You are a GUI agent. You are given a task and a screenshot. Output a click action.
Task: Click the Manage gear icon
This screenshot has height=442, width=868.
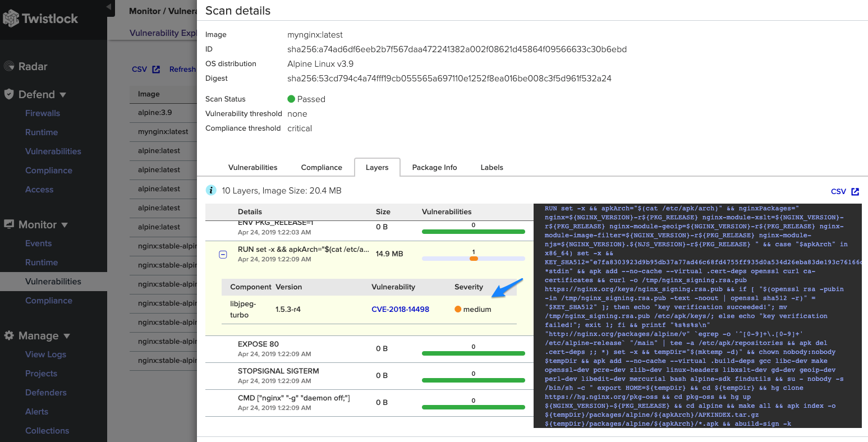click(9, 335)
